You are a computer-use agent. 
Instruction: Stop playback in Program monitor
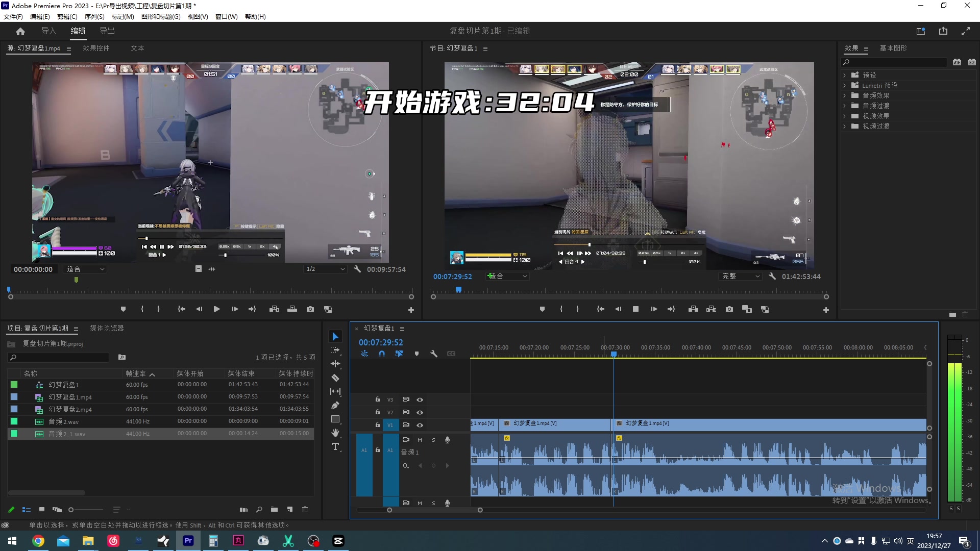pyautogui.click(x=635, y=309)
